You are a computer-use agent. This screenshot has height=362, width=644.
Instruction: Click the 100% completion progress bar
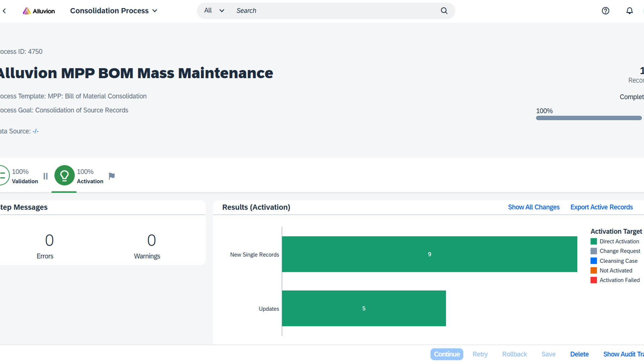click(x=589, y=118)
